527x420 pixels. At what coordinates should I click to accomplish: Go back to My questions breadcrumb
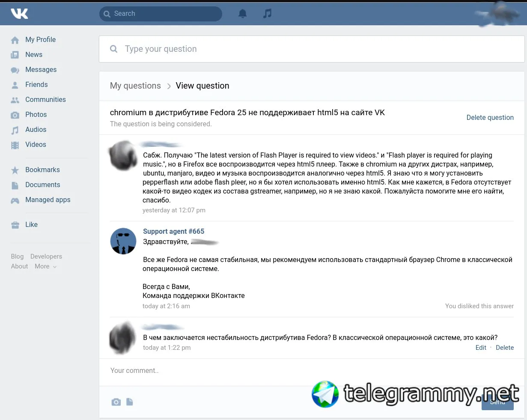[135, 86]
